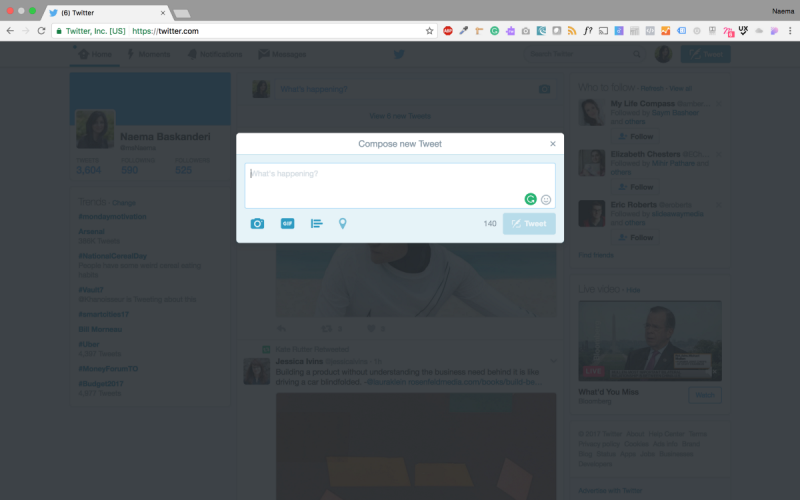Add a GIF to the tweet

click(x=287, y=223)
